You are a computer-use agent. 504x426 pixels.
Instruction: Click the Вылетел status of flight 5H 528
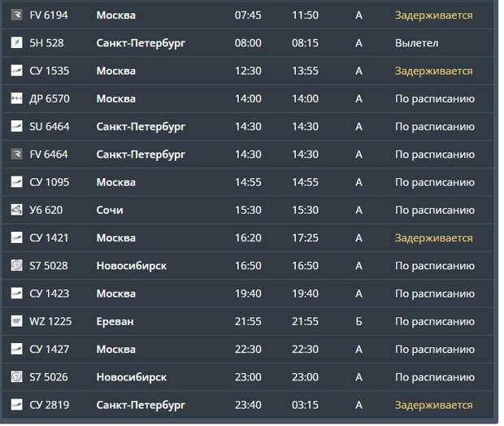(x=416, y=43)
